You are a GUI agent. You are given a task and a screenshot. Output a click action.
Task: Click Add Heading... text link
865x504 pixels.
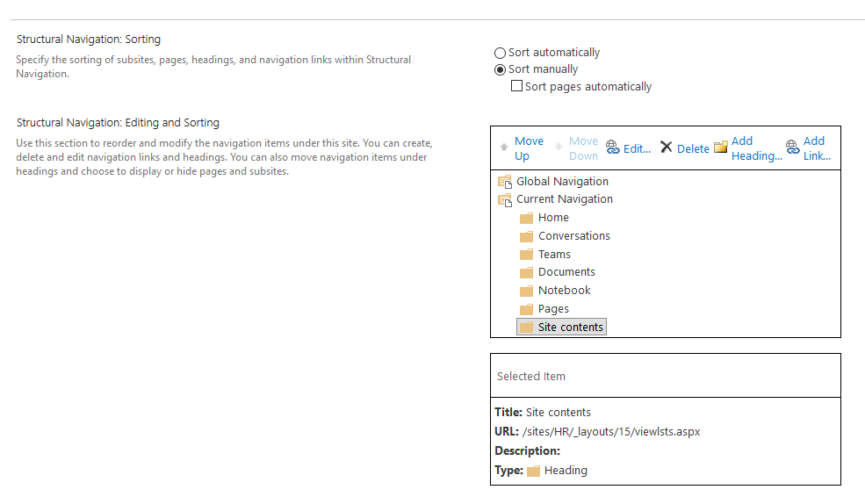[x=756, y=148]
